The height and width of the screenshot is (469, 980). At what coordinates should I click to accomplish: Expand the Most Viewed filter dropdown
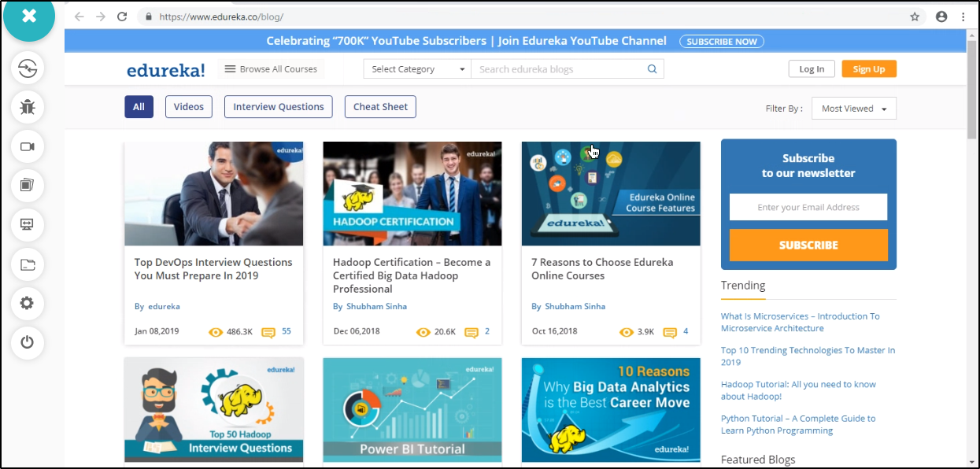[854, 109]
